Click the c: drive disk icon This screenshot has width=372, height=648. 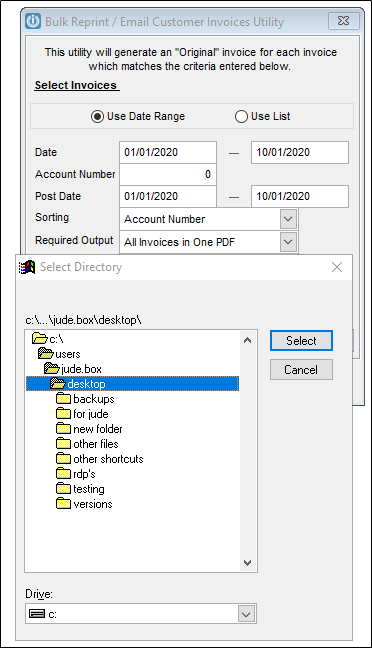pyautogui.click(x=37, y=614)
